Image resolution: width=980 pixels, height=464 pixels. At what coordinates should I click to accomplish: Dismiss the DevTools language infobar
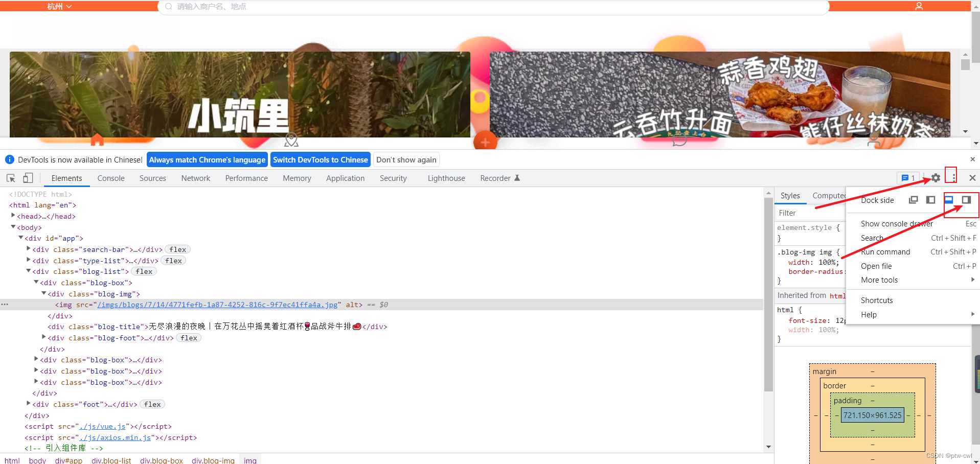tap(972, 159)
